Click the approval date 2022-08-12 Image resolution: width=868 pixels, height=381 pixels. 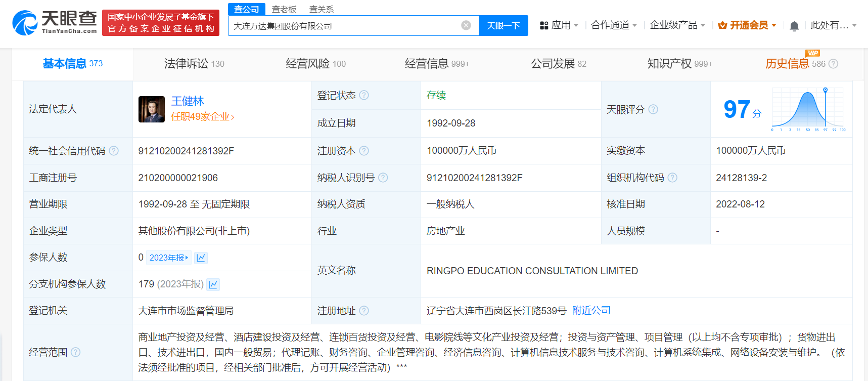coord(740,204)
